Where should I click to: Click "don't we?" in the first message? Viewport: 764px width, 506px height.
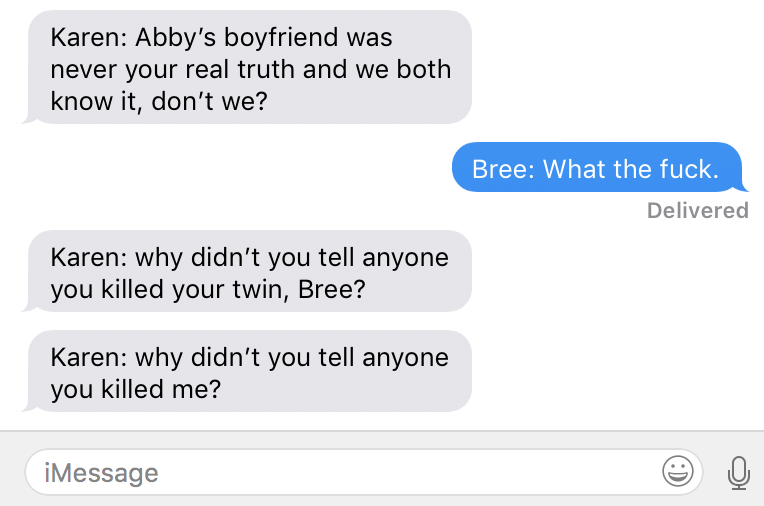click(x=209, y=101)
